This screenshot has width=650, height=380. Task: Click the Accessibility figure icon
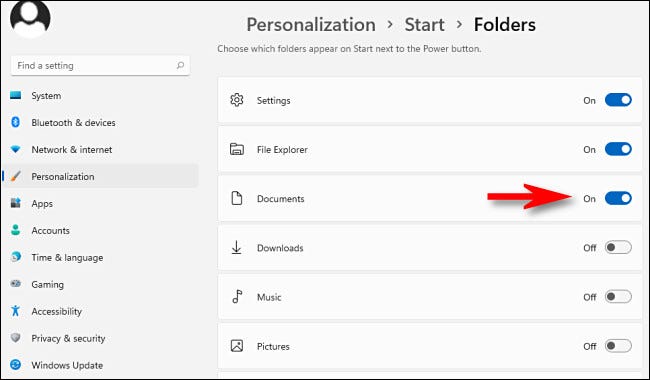pos(15,311)
